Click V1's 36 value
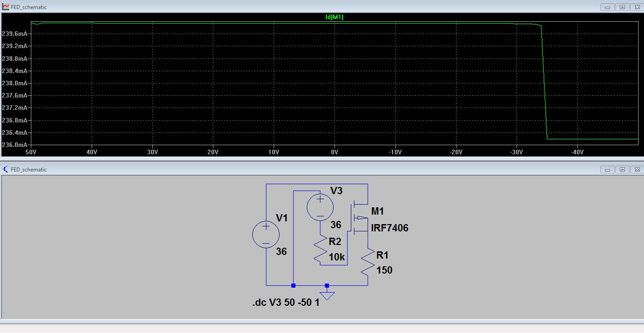The image size is (644, 333). (281, 251)
